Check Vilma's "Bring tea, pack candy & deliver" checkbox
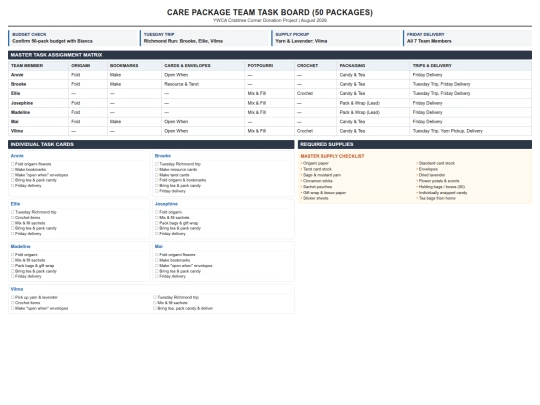The image size is (540, 405). 155,308
